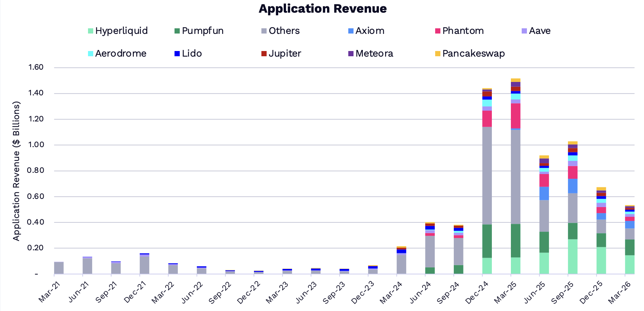Screen dimensions: 644x311
Task: Click the Others legend color swatch
Action: [x=264, y=31]
